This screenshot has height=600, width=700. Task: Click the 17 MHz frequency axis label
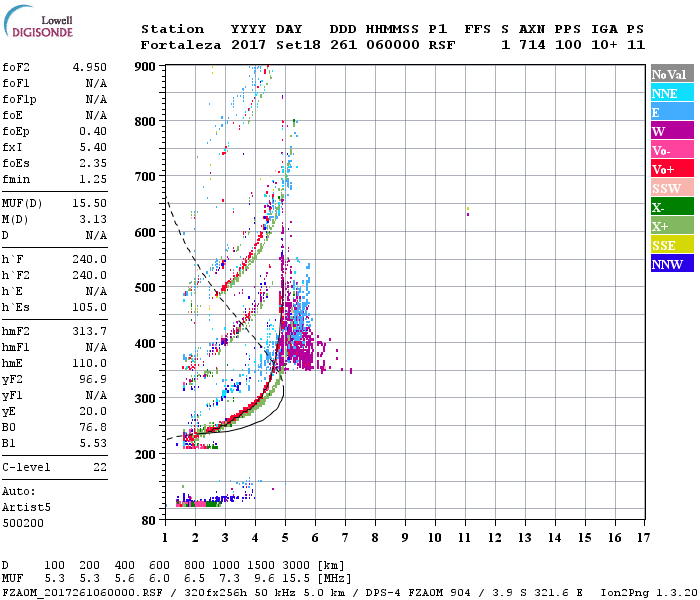pyautogui.click(x=643, y=538)
